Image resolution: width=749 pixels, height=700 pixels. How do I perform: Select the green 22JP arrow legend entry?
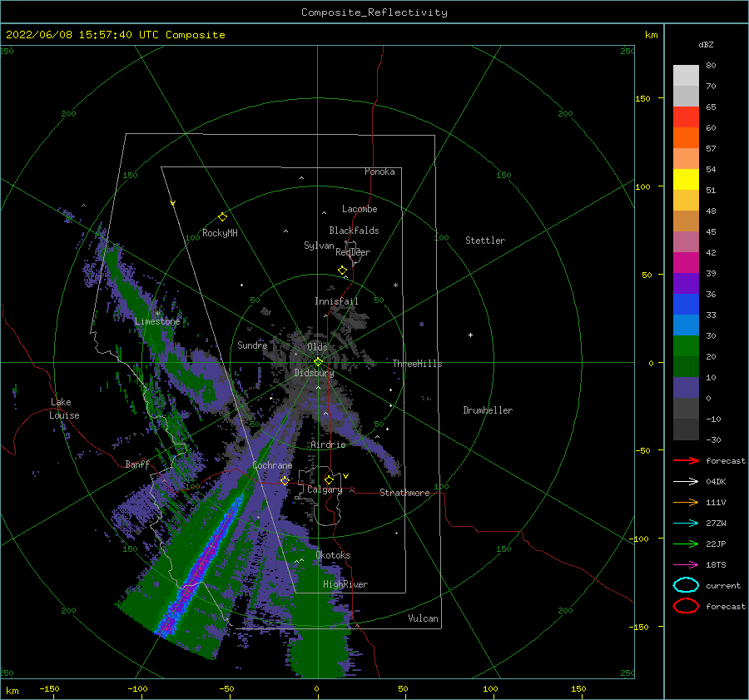click(x=686, y=544)
